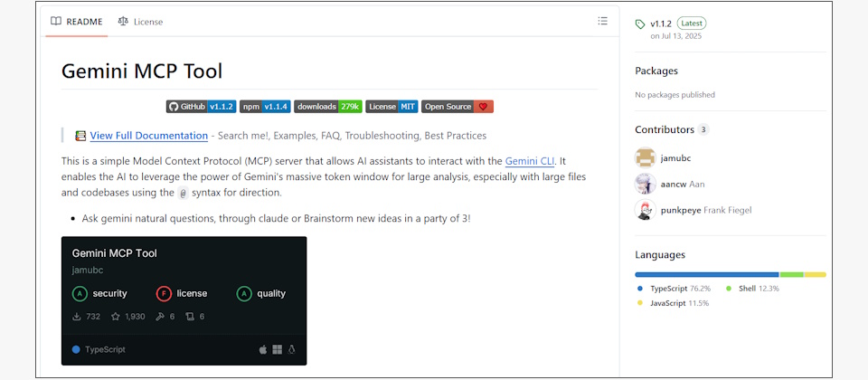The width and height of the screenshot is (868, 380).
Task: Open View Full Documentation link
Action: click(149, 135)
